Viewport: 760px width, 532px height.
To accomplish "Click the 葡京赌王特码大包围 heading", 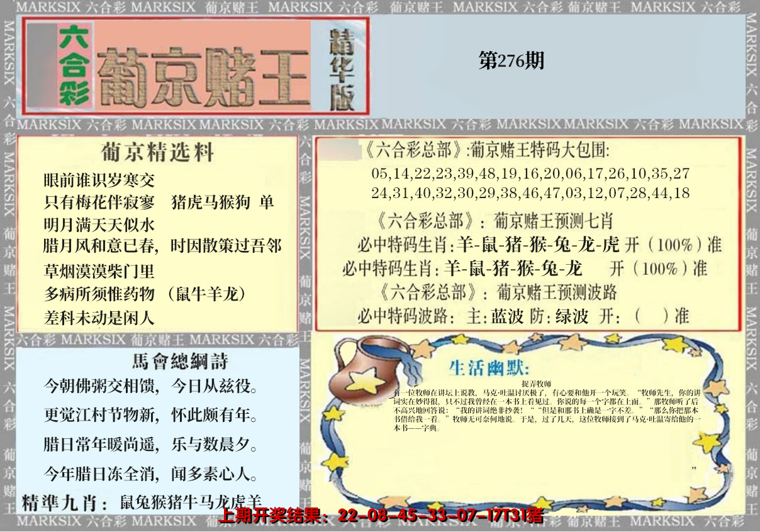I will click(486, 151).
